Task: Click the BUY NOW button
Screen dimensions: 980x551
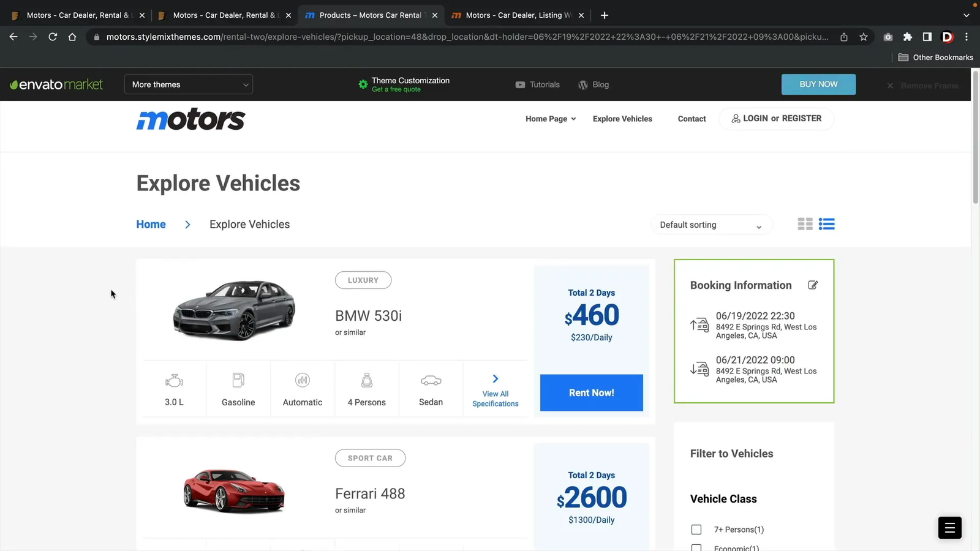Action: click(818, 84)
